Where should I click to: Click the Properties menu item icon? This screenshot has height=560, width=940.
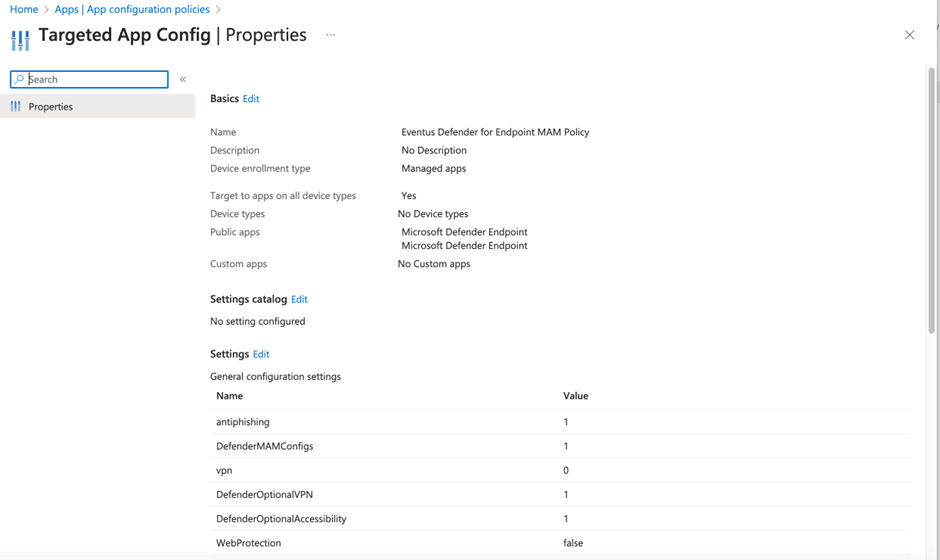click(16, 106)
